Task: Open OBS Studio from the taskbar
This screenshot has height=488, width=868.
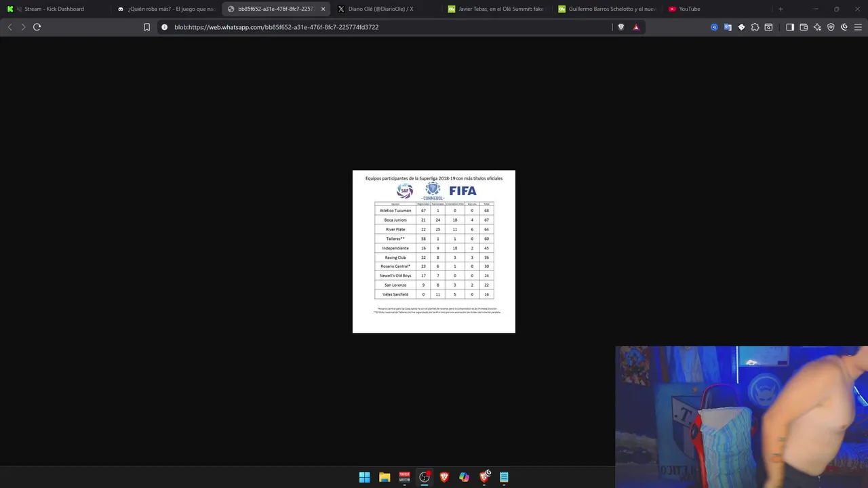Action: coord(425,477)
